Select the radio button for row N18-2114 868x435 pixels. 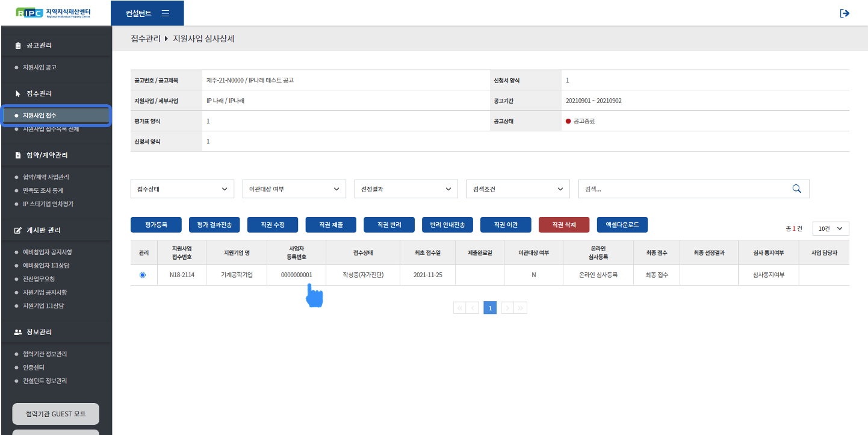pos(143,275)
